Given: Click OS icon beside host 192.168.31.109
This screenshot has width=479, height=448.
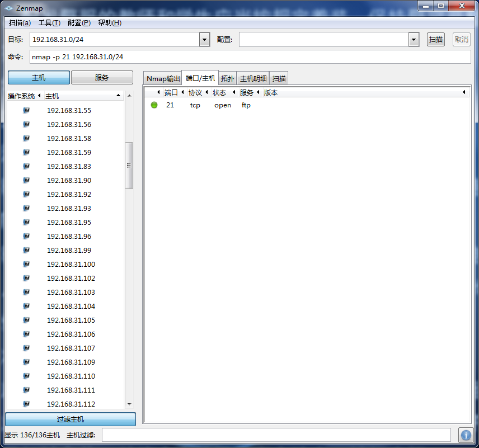Looking at the screenshot, I should [x=26, y=362].
